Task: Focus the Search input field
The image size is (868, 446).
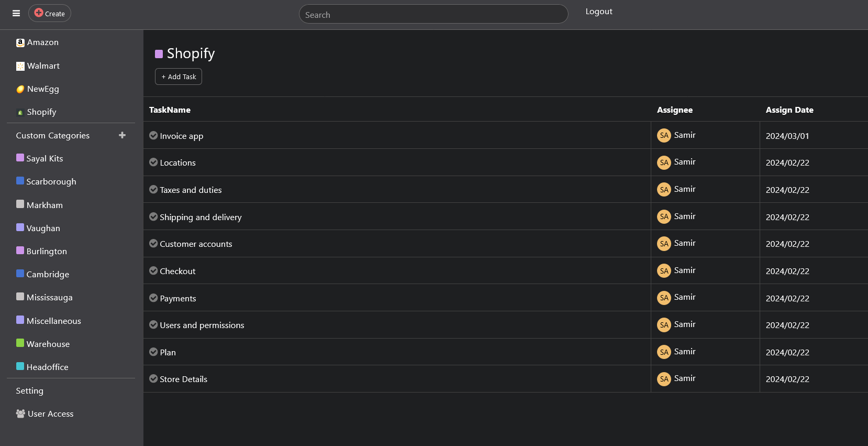Action: click(433, 15)
